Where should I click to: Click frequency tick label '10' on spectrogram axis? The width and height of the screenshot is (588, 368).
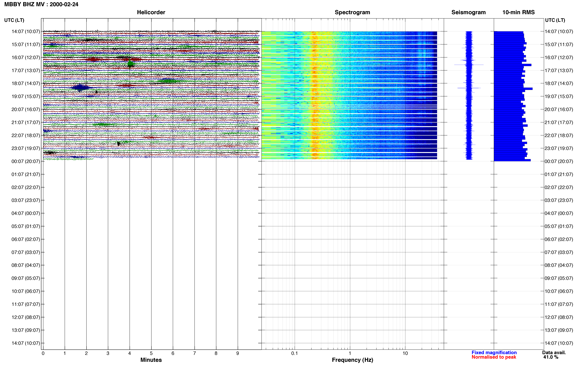tap(405, 353)
